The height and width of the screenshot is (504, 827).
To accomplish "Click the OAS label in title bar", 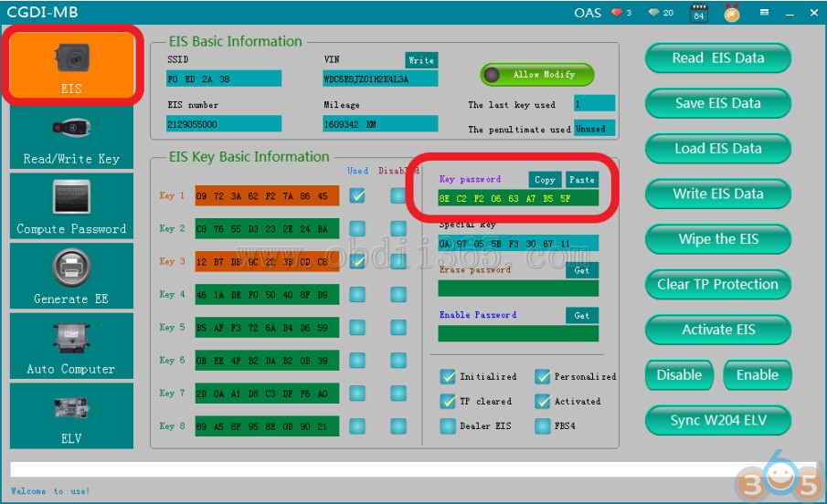I will click(x=588, y=13).
